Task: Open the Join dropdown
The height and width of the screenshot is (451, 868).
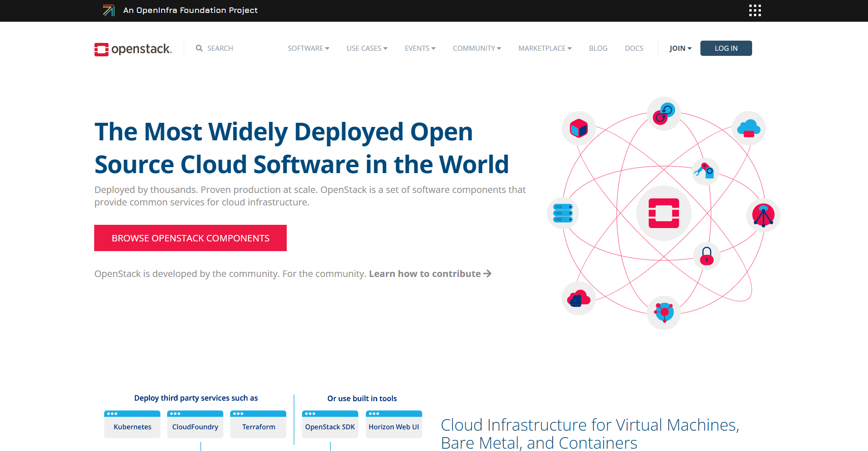Action: tap(681, 48)
